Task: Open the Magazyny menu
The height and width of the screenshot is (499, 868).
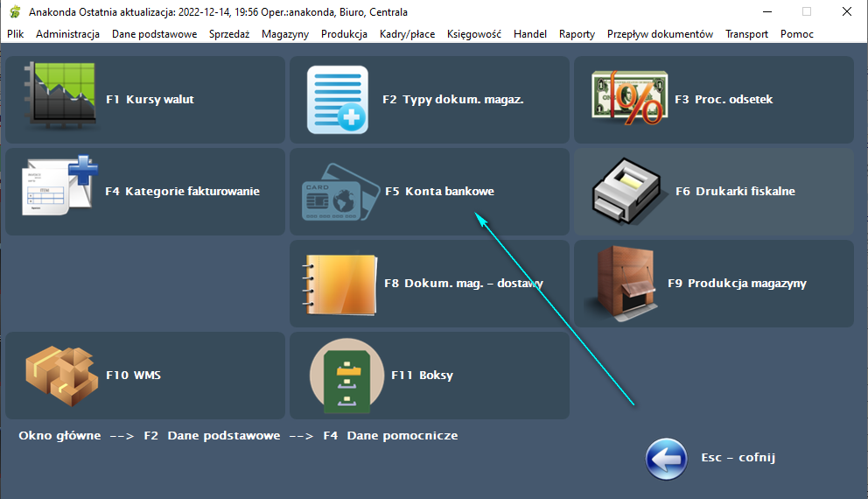Action: click(x=285, y=34)
